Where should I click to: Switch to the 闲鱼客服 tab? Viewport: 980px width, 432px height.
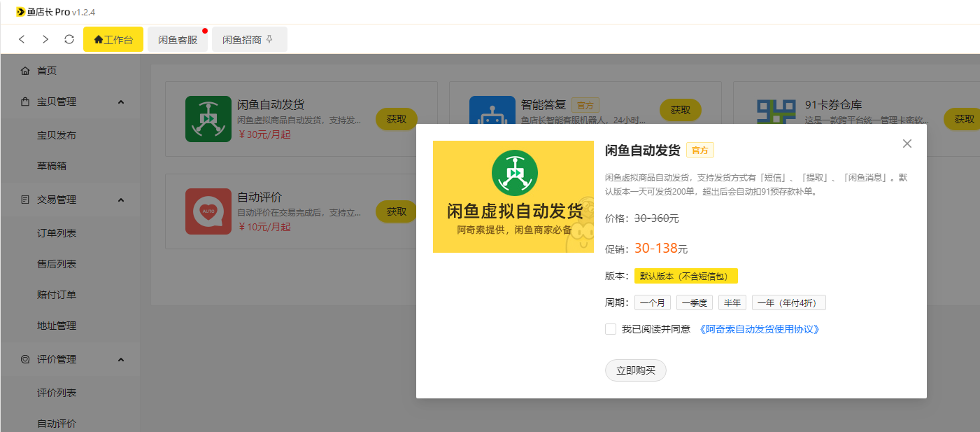(x=178, y=39)
